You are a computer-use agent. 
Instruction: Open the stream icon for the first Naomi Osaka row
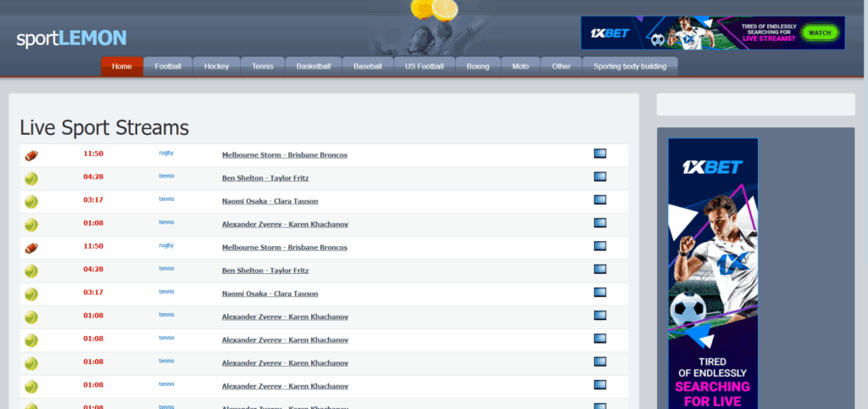600,200
